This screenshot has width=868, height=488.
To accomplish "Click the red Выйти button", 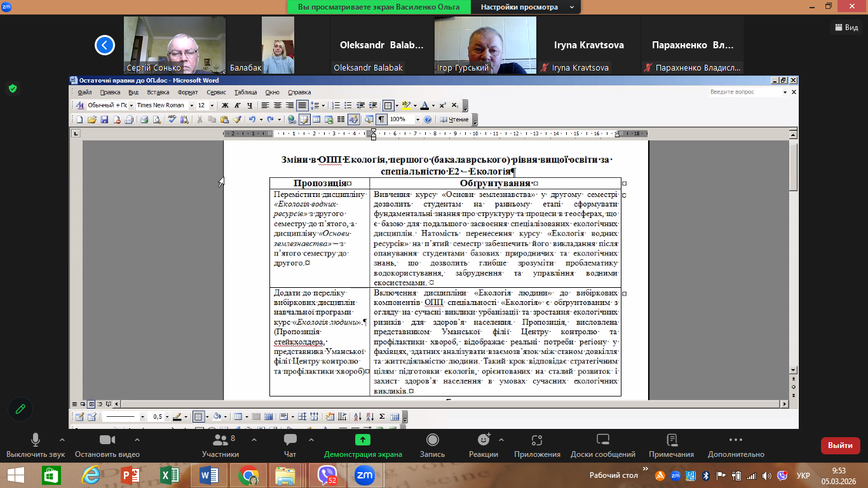I will tap(840, 445).
